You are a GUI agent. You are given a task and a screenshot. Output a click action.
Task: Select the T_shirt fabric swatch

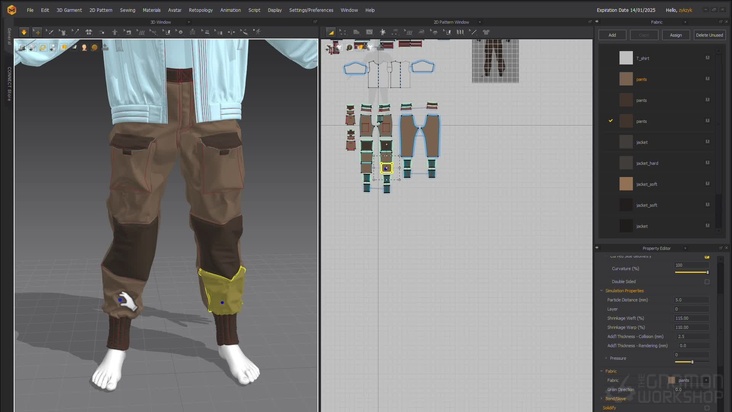pyautogui.click(x=626, y=58)
